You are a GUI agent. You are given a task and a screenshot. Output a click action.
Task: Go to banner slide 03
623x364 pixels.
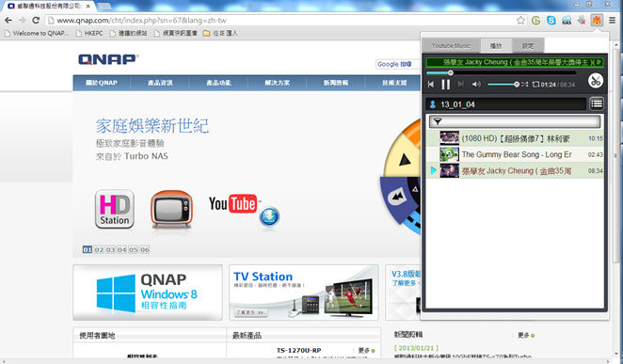coord(110,249)
